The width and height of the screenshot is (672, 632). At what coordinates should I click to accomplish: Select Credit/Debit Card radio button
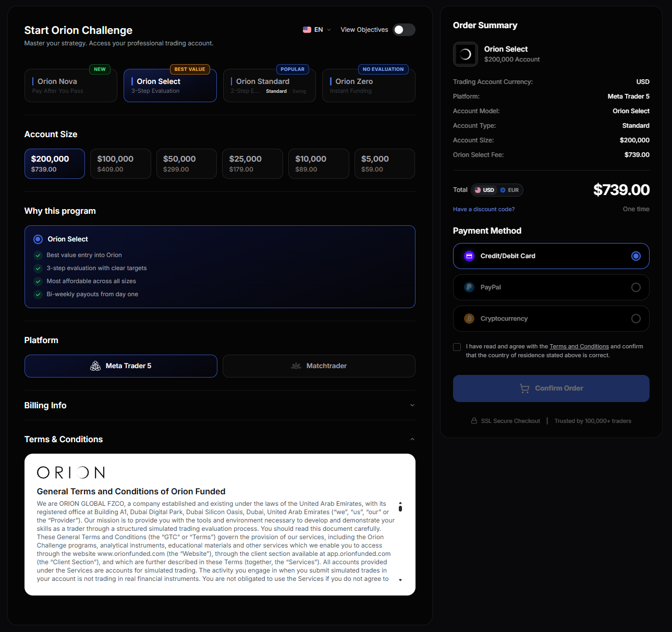tap(636, 256)
